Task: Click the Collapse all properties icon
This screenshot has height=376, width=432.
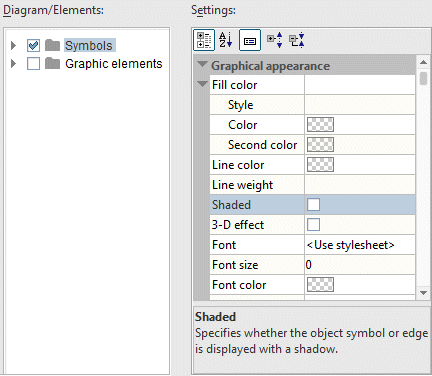Action: click(297, 40)
